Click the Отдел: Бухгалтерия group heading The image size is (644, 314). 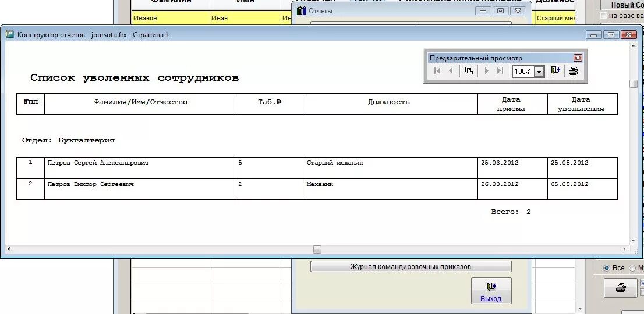(x=68, y=140)
